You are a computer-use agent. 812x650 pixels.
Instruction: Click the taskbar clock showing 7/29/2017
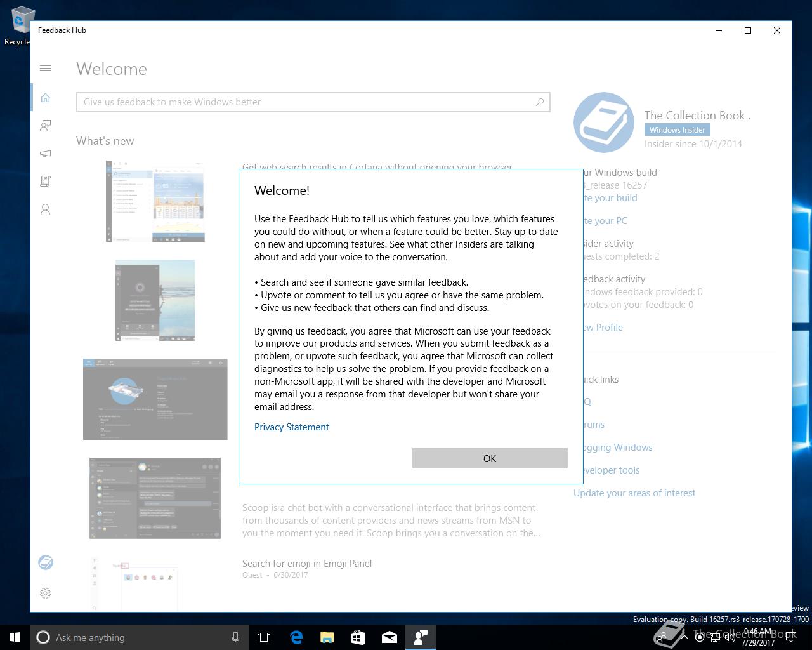tap(758, 637)
